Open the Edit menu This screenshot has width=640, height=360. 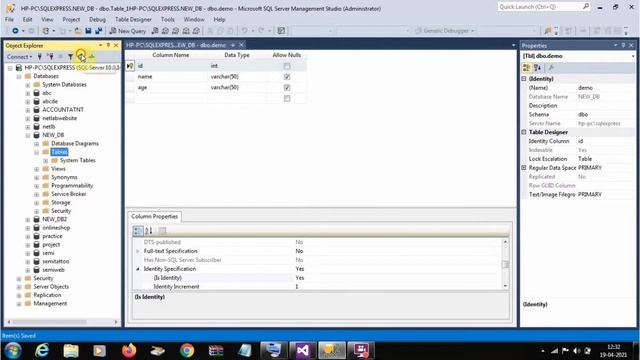[27, 19]
